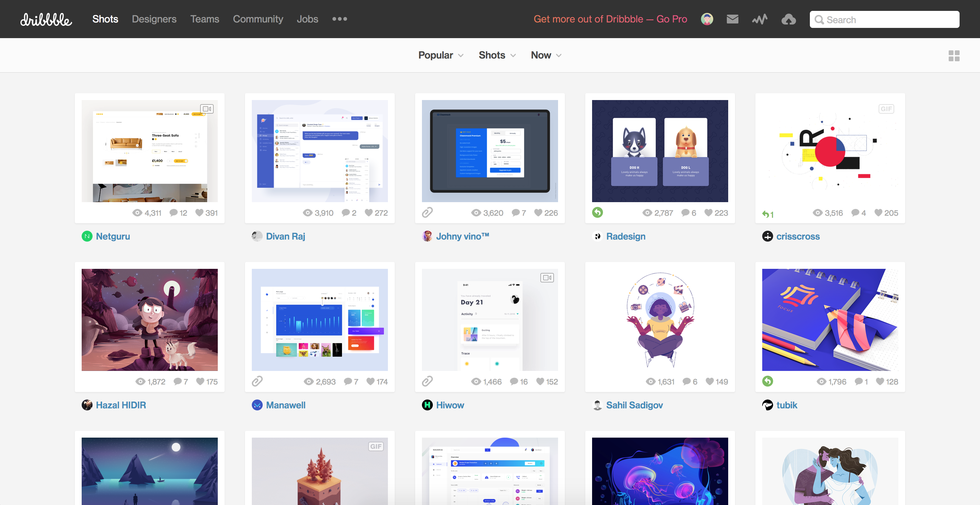Click link attachment icon on Johny vino shot

pos(427,212)
